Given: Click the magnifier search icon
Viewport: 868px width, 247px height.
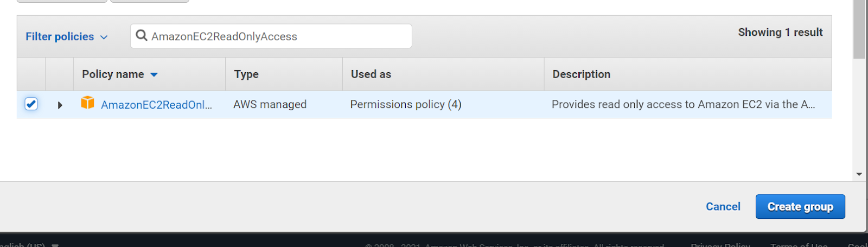Looking at the screenshot, I should (142, 36).
